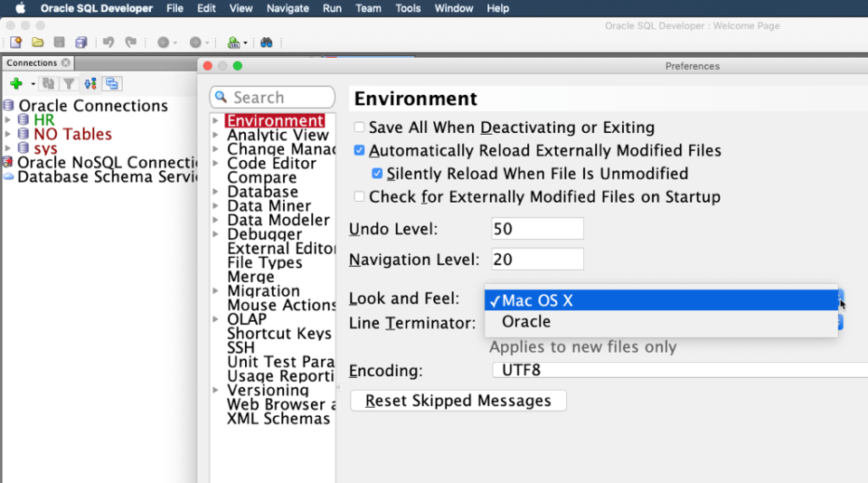
Task: Click the Undo Level input field
Action: [537, 229]
